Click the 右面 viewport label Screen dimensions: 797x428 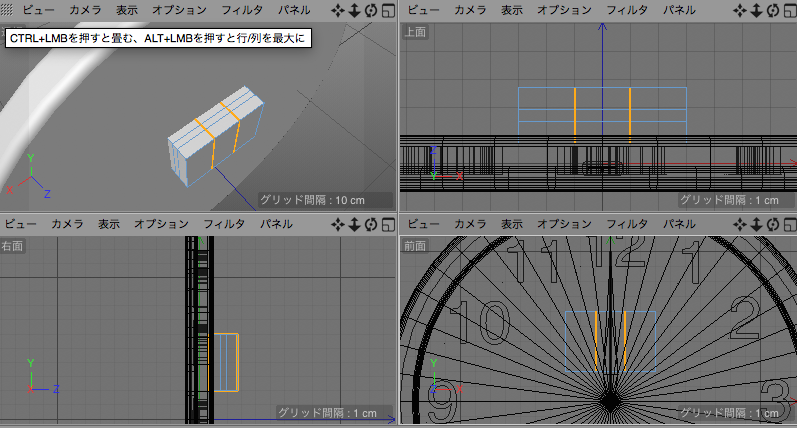[12, 246]
